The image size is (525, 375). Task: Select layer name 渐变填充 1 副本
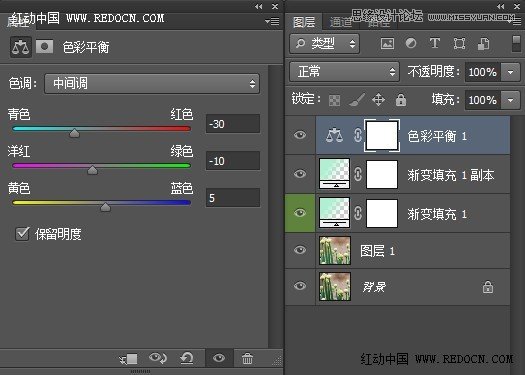pos(451,175)
